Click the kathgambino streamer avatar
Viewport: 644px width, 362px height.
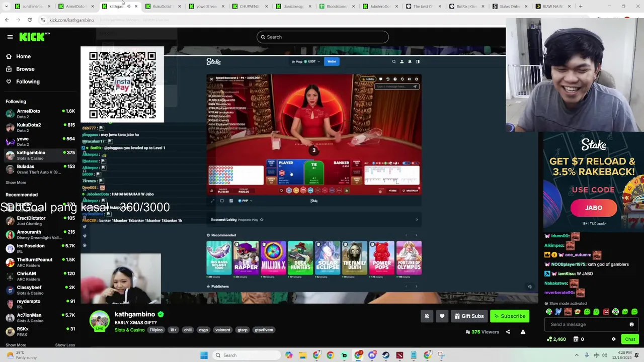tap(99, 320)
